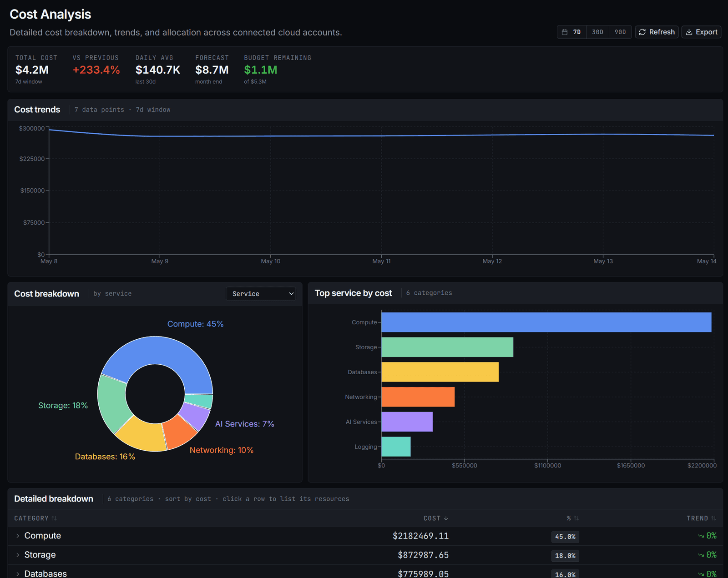Expand the Storage row chevron

[18, 555]
